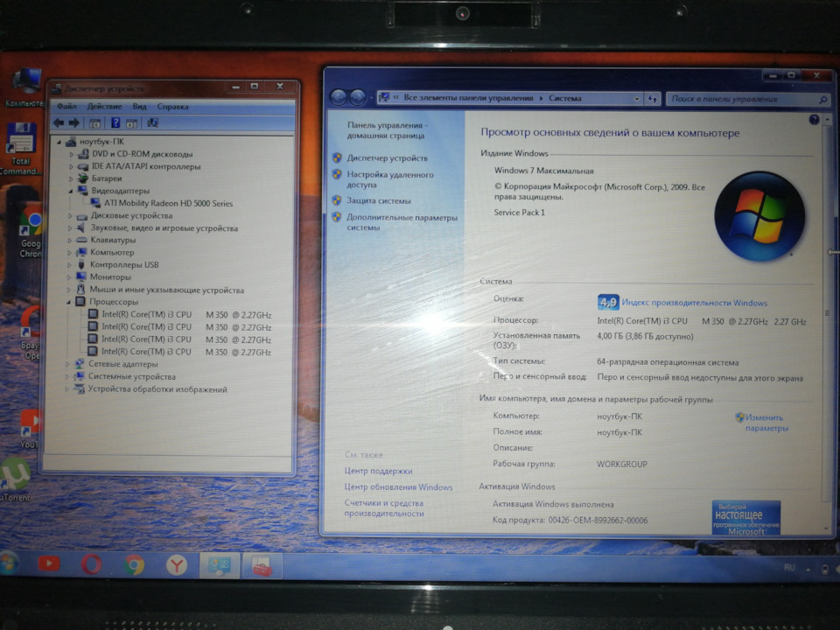Viewport: 840px width, 630px height.
Task: Click the Forward arrow in Device Manager toolbar
Action: click(x=74, y=123)
